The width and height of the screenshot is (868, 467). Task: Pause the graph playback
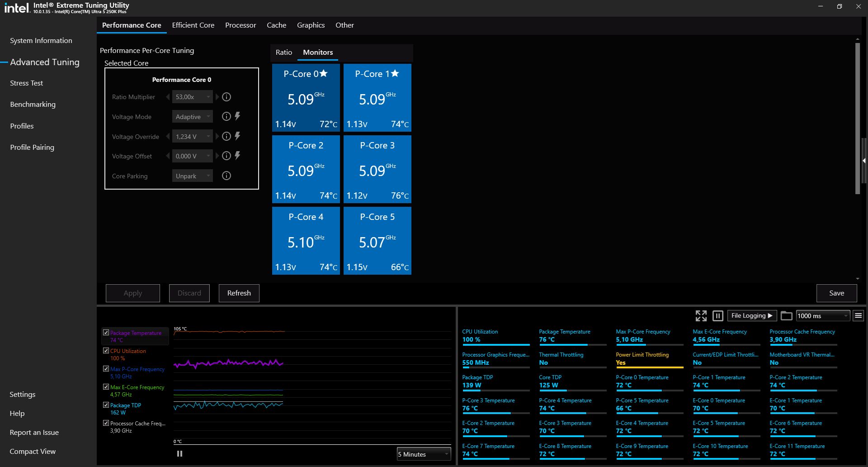[179, 453]
